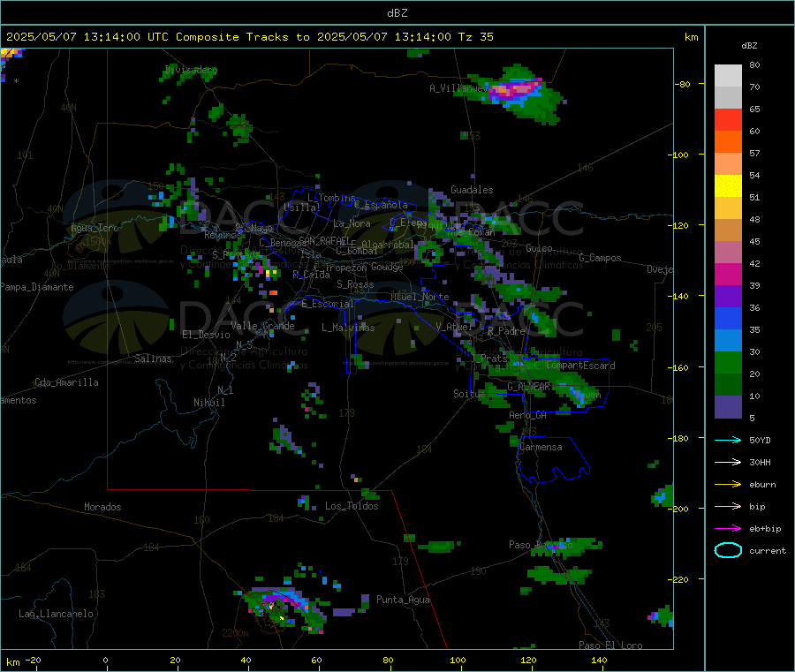Click the L_Malvinas location label
This screenshot has width=795, height=672.
point(348,328)
